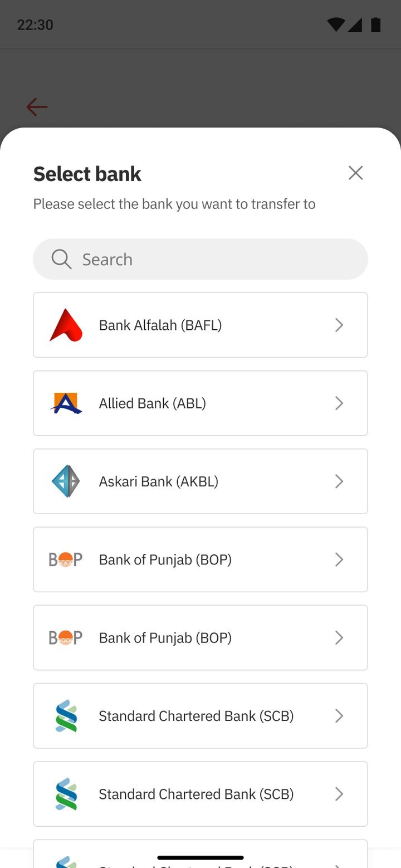This screenshot has height=868, width=401.
Task: Open the Bank Alfalah row chevron
Action: pyautogui.click(x=339, y=325)
